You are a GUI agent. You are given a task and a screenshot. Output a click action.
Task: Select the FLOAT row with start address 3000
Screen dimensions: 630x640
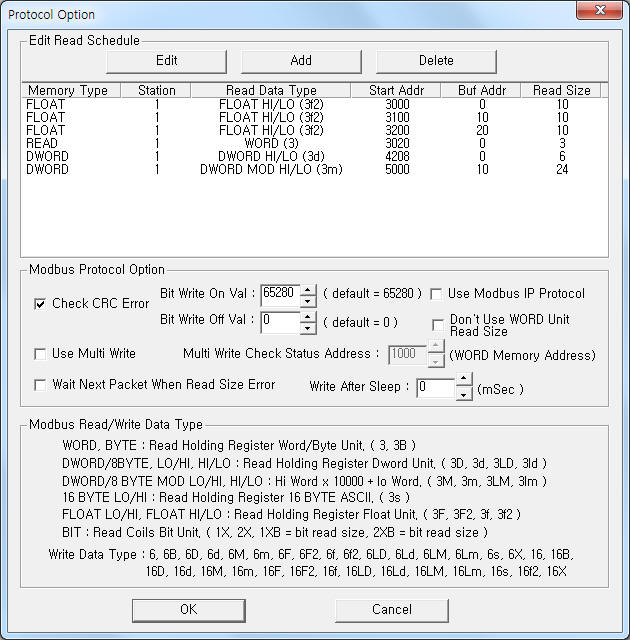coord(314,104)
